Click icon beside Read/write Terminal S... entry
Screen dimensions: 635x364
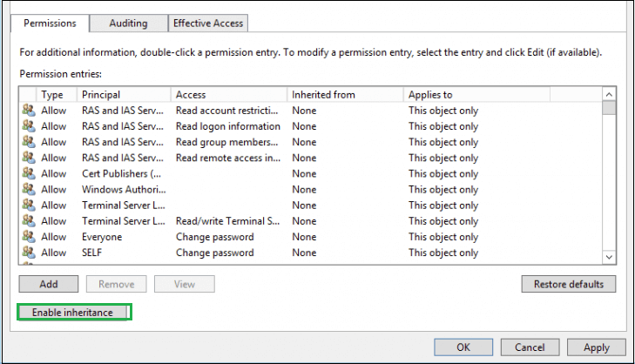[29, 220]
